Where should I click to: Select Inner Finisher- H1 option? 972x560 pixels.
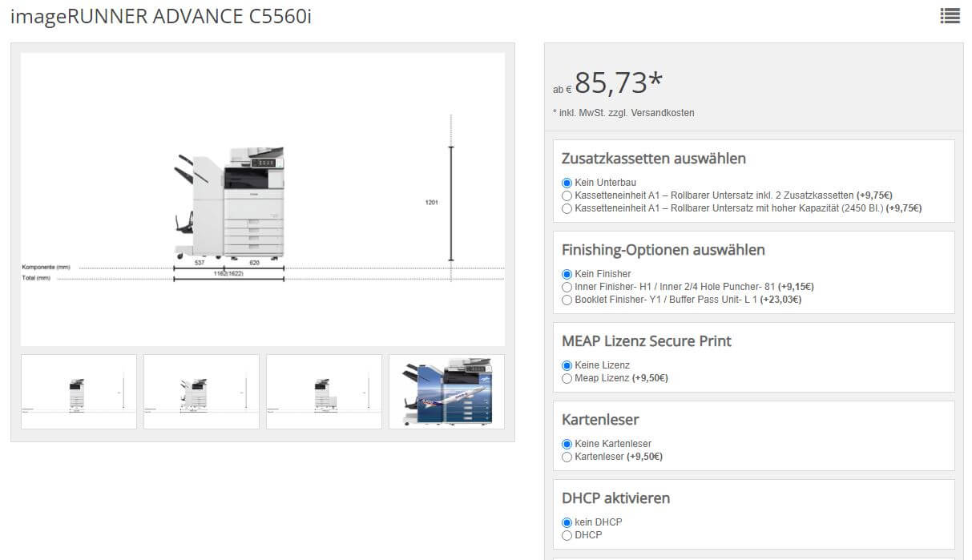[x=567, y=287]
